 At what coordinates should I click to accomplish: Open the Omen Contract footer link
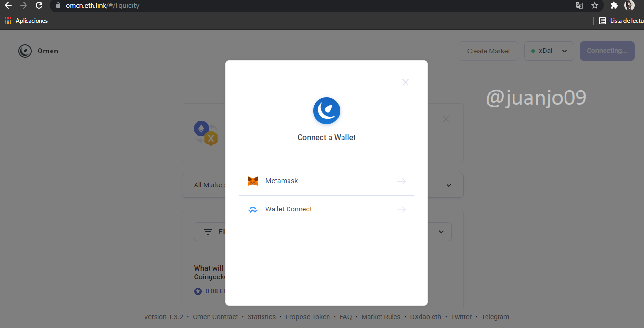click(215, 317)
